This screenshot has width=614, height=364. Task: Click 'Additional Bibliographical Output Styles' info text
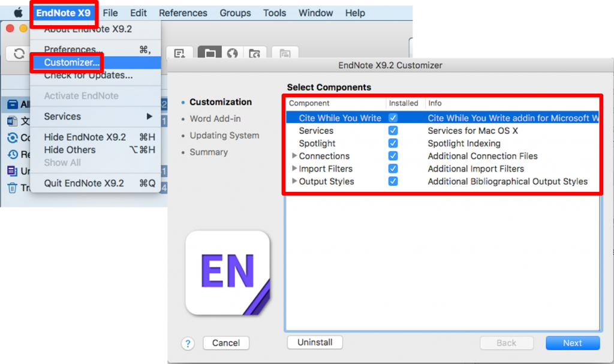pyautogui.click(x=507, y=182)
